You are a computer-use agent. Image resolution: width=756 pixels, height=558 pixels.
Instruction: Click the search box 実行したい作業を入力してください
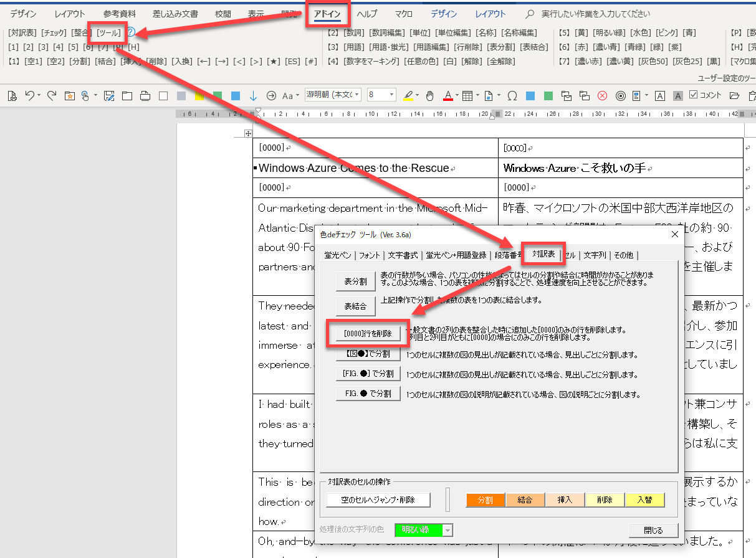pos(595,14)
